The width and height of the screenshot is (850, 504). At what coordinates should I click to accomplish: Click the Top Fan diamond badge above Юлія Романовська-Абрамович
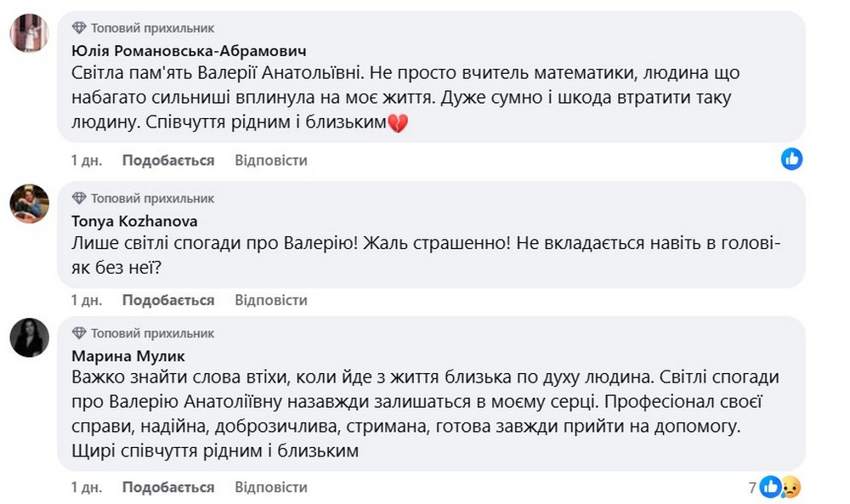(x=78, y=25)
